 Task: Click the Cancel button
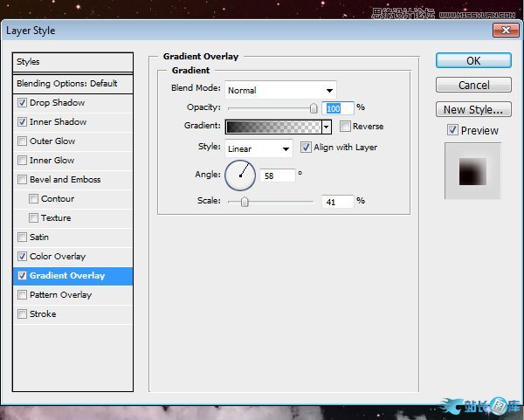coord(473,86)
